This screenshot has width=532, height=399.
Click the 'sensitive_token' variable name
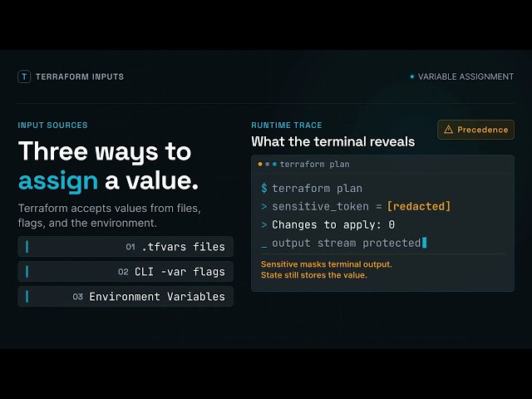320,206
